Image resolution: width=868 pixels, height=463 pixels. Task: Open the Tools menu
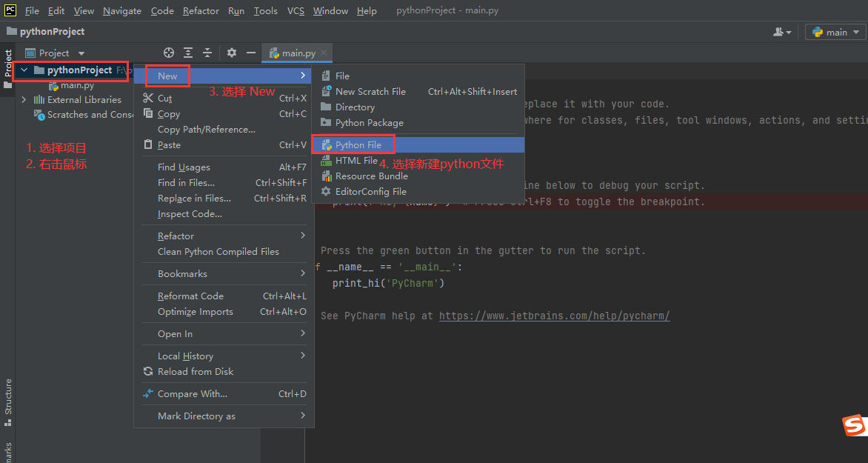[x=266, y=11]
